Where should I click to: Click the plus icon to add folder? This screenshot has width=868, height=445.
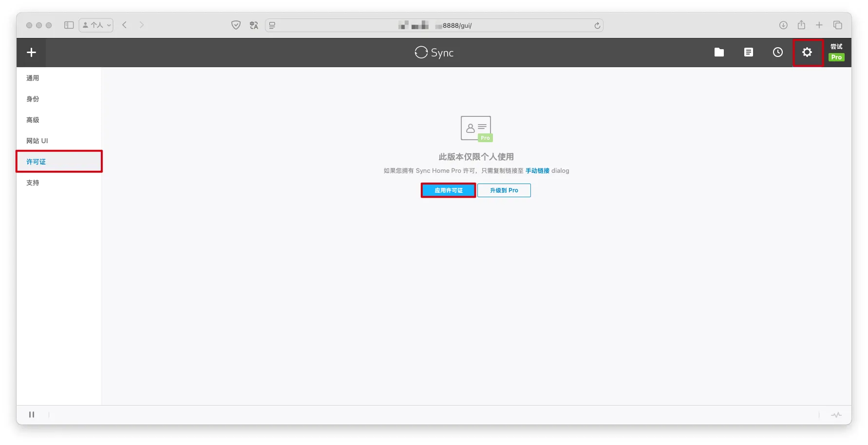[31, 53]
